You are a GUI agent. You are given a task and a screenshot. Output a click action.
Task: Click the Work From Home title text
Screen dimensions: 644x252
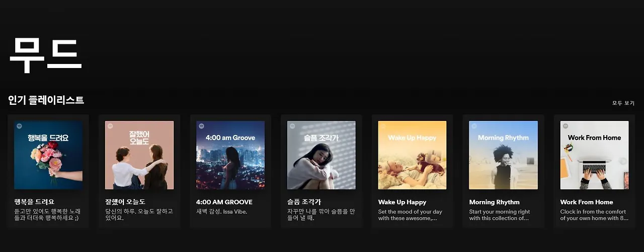(x=587, y=202)
